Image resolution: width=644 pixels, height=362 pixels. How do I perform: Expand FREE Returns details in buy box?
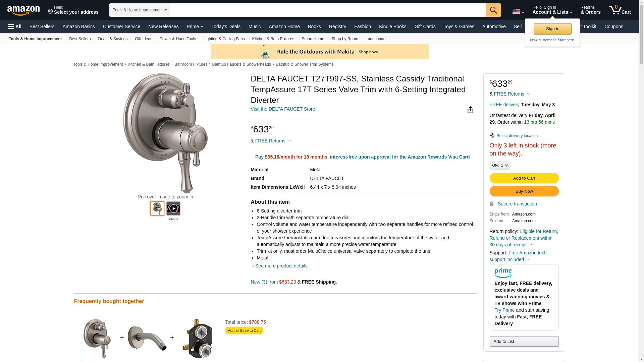tap(512, 94)
